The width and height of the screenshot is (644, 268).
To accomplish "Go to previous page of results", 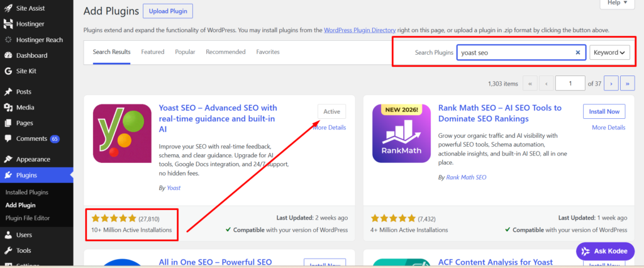I will (x=547, y=84).
